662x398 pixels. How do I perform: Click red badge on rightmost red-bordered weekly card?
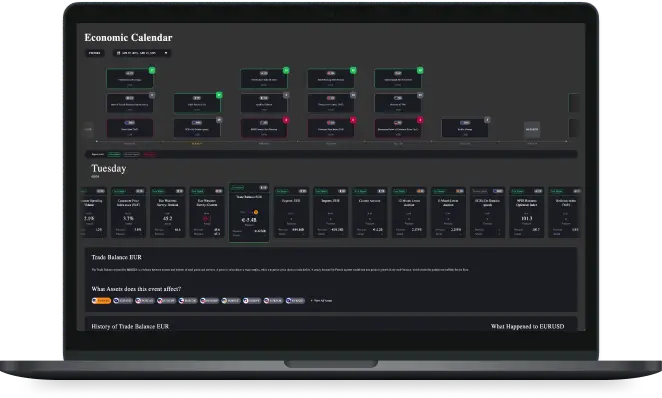tap(420, 120)
